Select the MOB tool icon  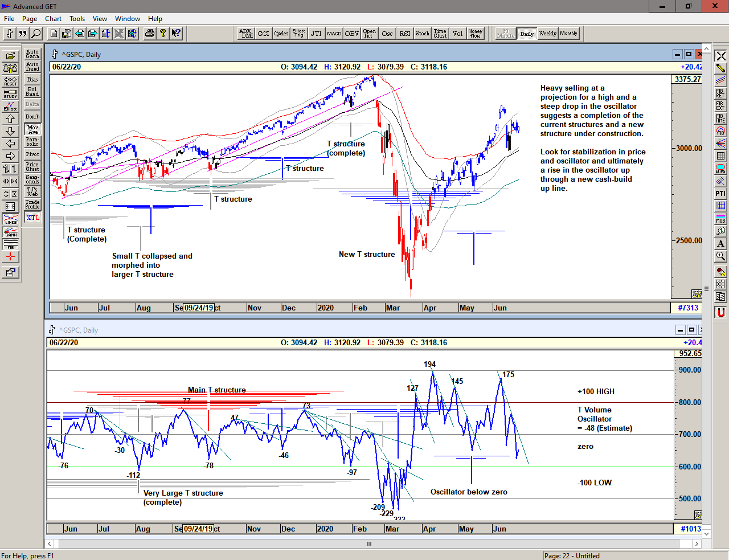(x=720, y=219)
